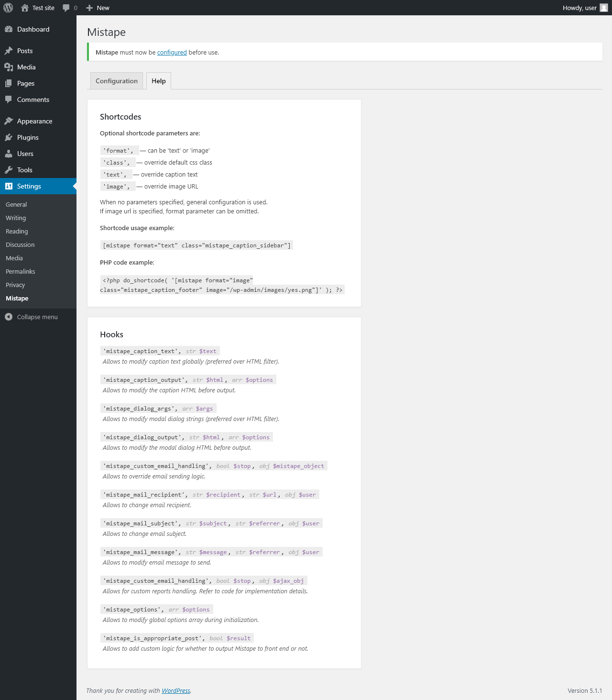Open the Discussion settings submenu
612x700 pixels.
20,244
